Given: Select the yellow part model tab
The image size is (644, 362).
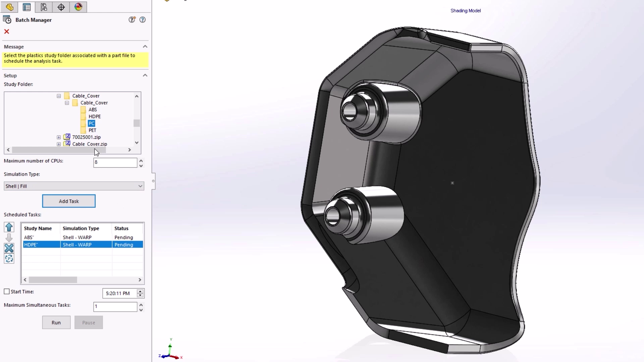Looking at the screenshot, I should pos(9,7).
